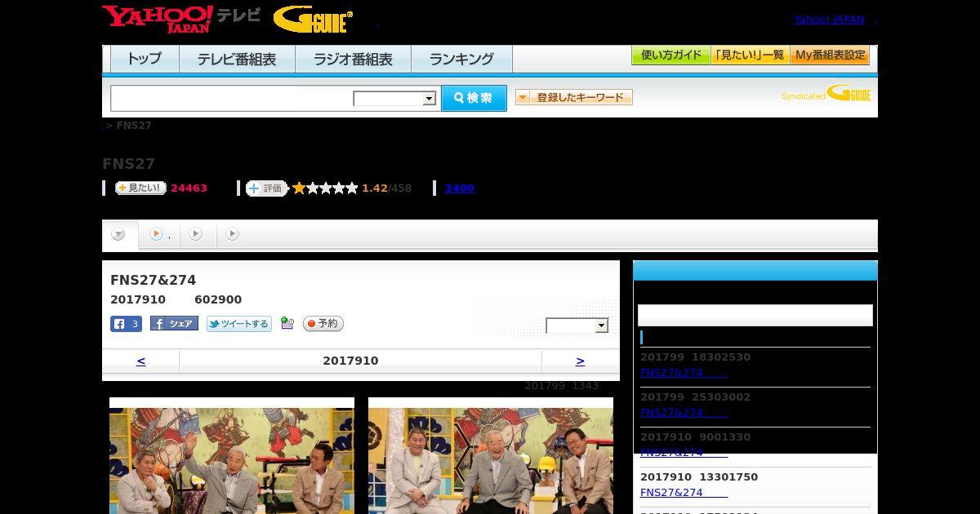
Task: Open My番組表設定 settings button
Action: tap(830, 55)
